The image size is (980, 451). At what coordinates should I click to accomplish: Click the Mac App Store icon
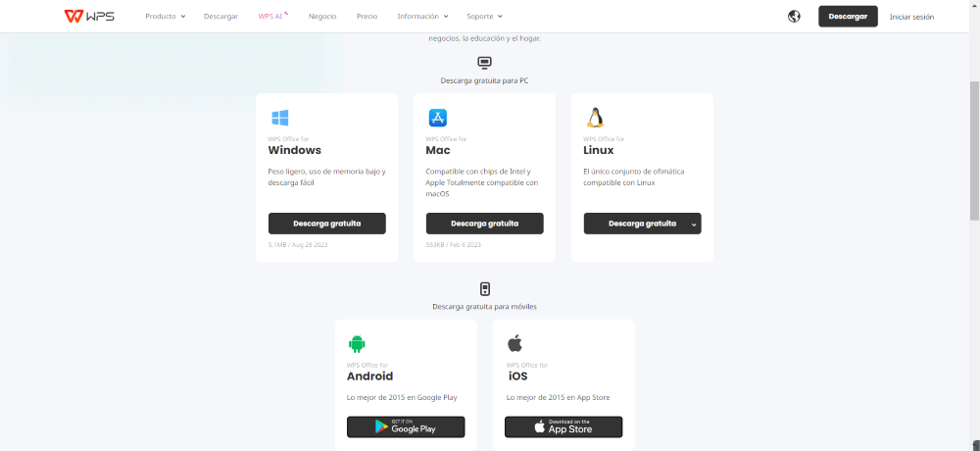437,118
